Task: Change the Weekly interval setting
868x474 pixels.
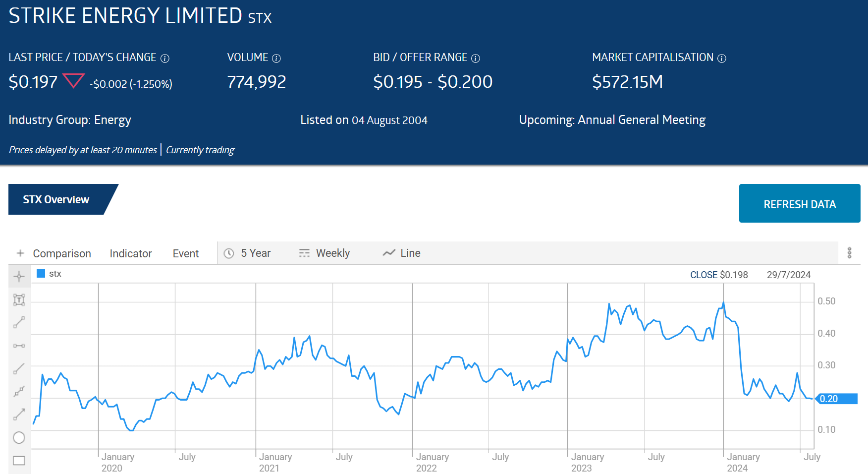Action: pos(333,253)
